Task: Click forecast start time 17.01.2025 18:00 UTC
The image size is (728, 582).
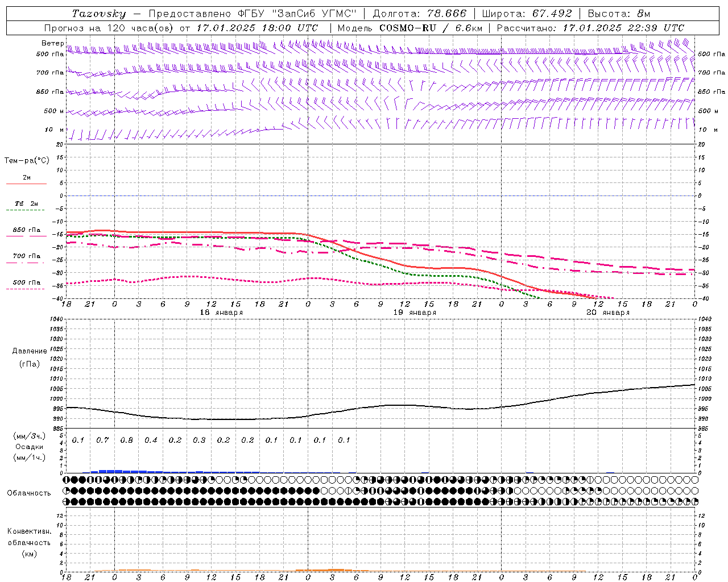Action: [x=258, y=28]
